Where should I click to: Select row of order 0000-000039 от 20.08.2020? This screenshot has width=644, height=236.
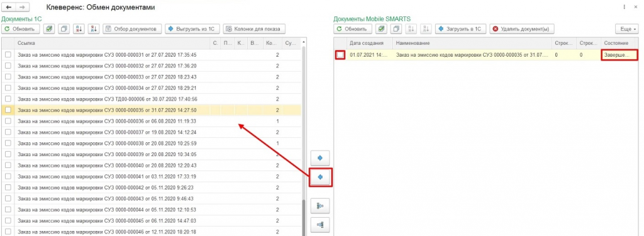tap(151, 155)
